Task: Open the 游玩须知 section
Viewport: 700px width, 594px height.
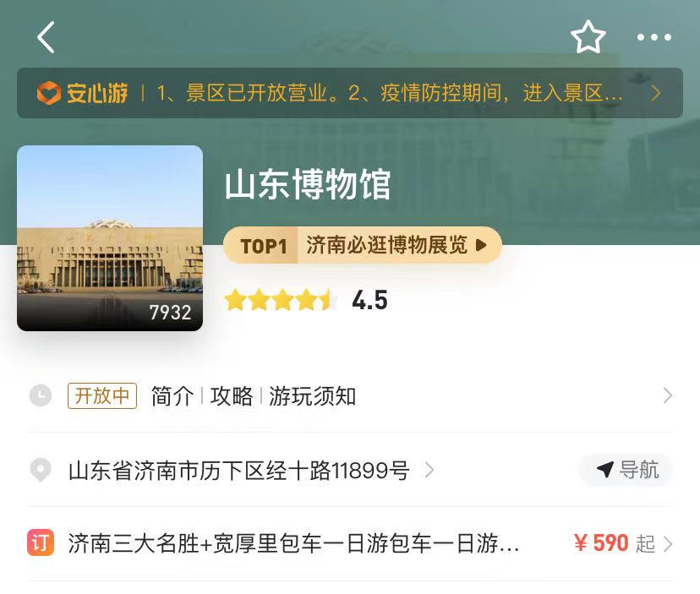Action: [x=312, y=395]
